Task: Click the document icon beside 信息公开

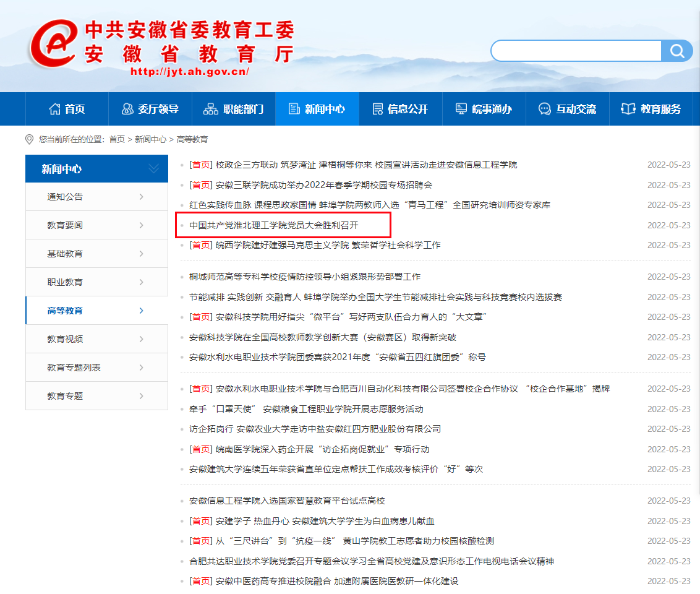Action: click(x=377, y=109)
